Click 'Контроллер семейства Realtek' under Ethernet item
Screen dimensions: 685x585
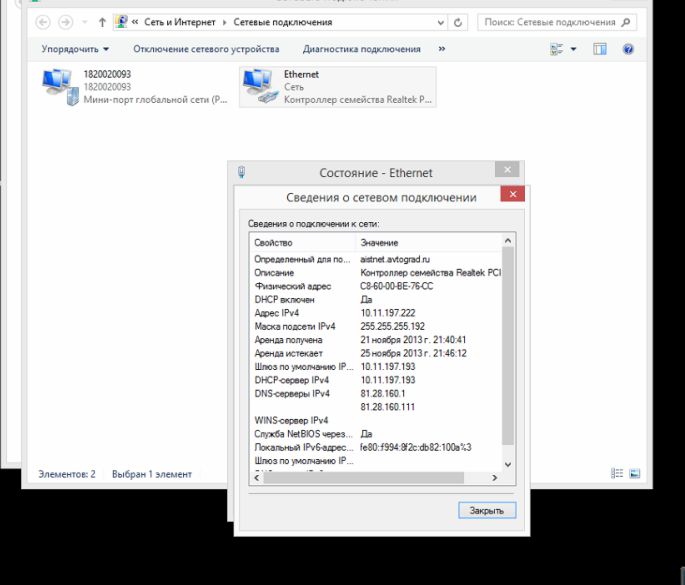pyautogui.click(x=358, y=100)
